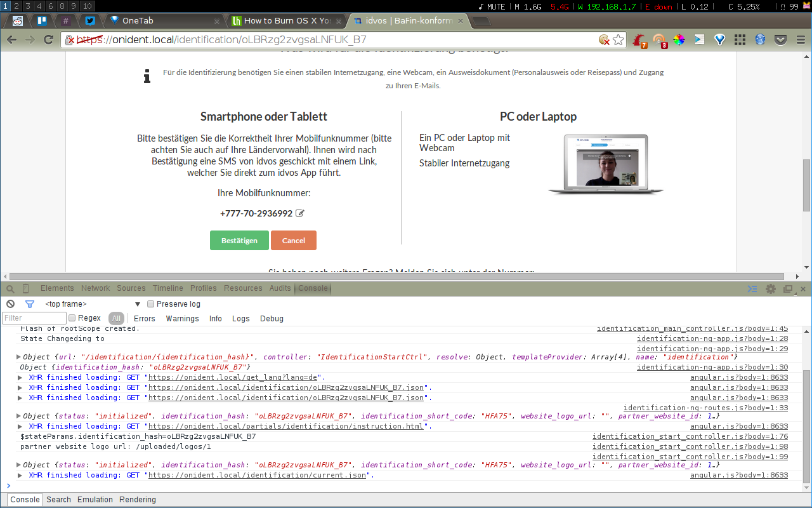
Task: Expand the Object with IdentificationStartCtrl controller
Action: click(x=18, y=357)
